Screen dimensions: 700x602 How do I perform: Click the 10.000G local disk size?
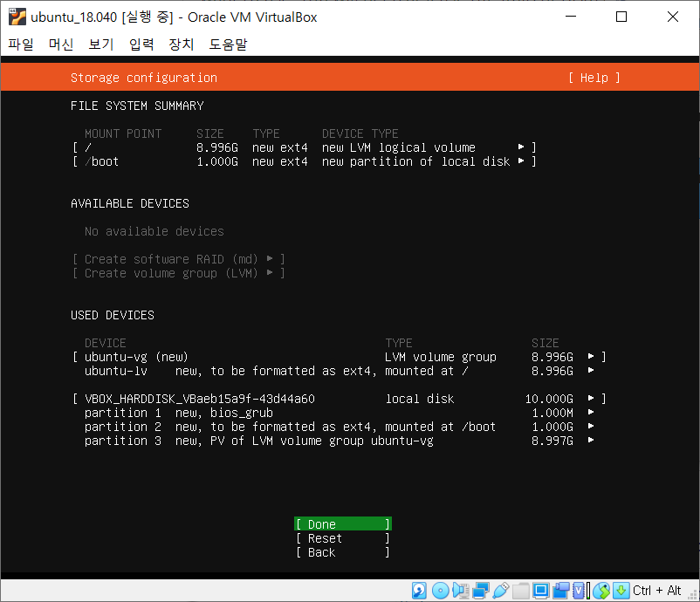click(549, 399)
